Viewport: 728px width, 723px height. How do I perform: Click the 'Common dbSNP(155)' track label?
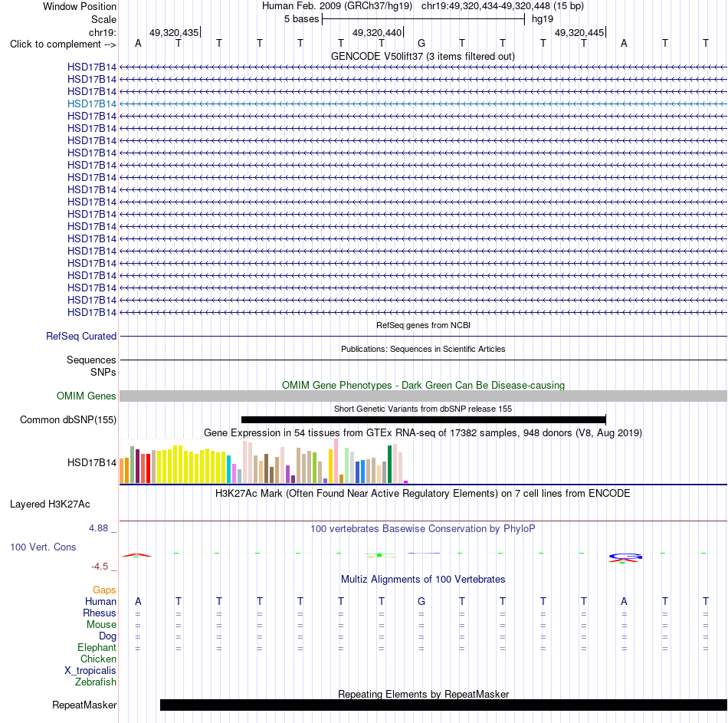pos(67,419)
